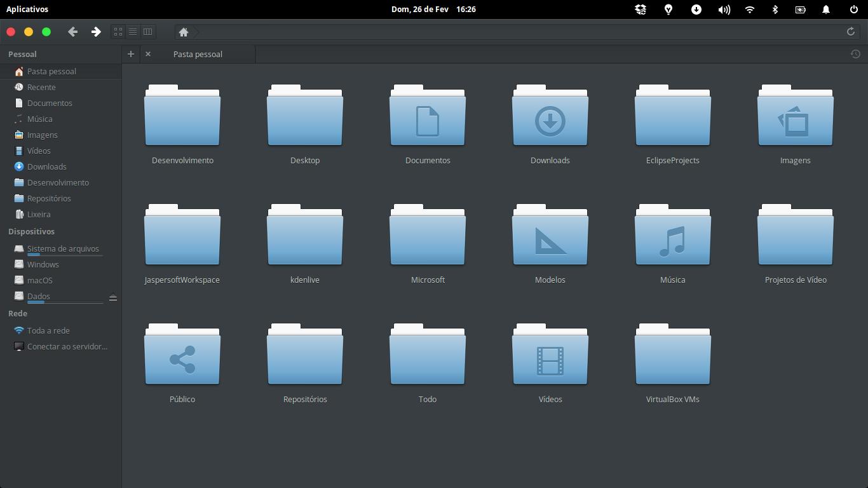Open the Aplicativos menu
The width and height of the screenshot is (868, 488).
tap(26, 10)
